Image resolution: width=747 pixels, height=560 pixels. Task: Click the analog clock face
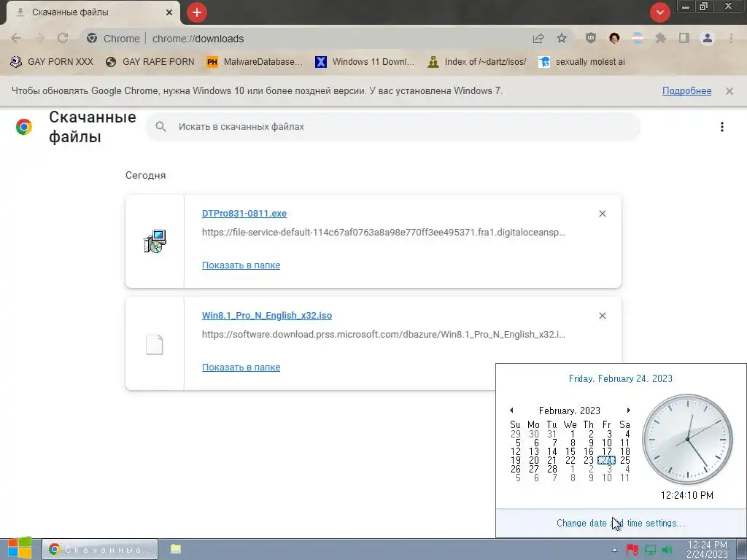click(x=687, y=439)
